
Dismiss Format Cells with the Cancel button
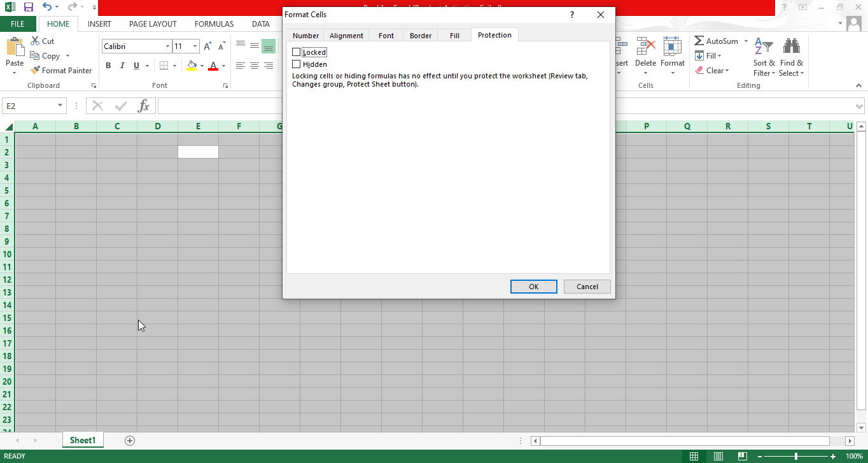coord(587,287)
